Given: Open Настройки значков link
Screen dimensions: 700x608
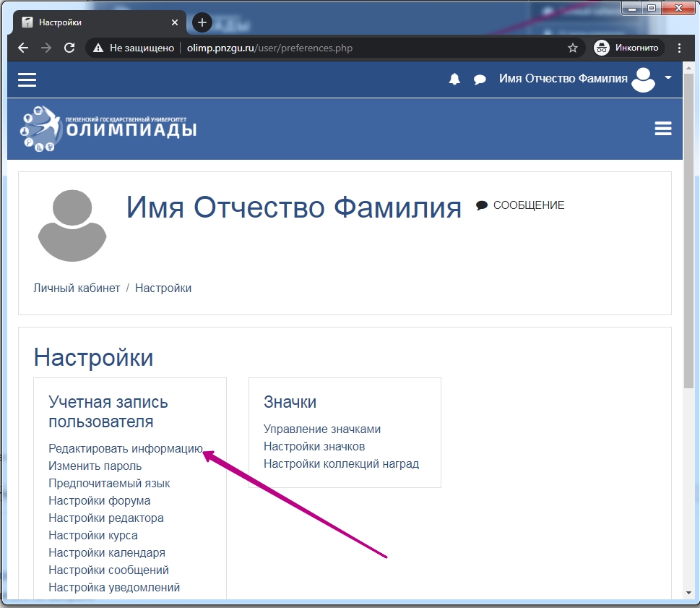Looking at the screenshot, I should point(314,446).
